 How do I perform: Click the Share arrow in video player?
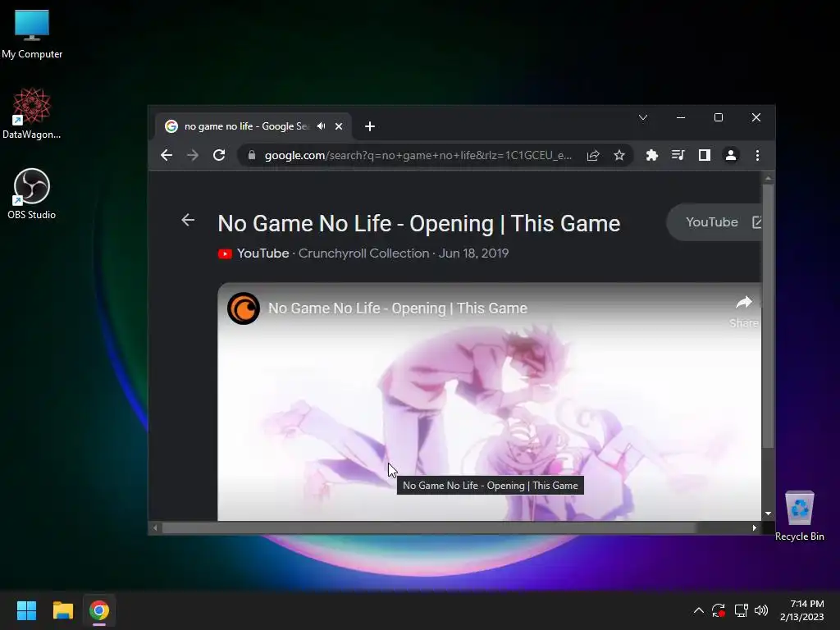(x=743, y=311)
